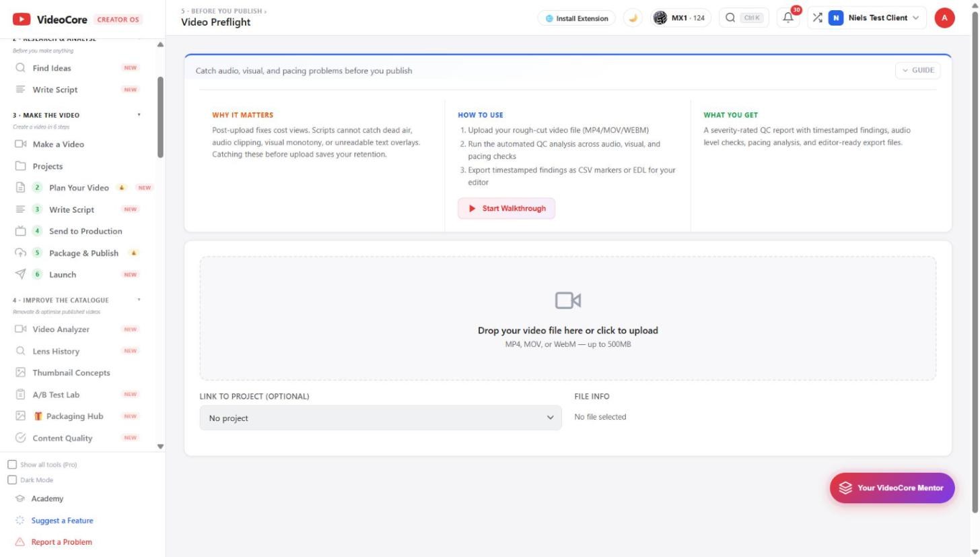This screenshot has width=980, height=557.
Task: Click the Make a Video camera icon
Action: click(20, 144)
